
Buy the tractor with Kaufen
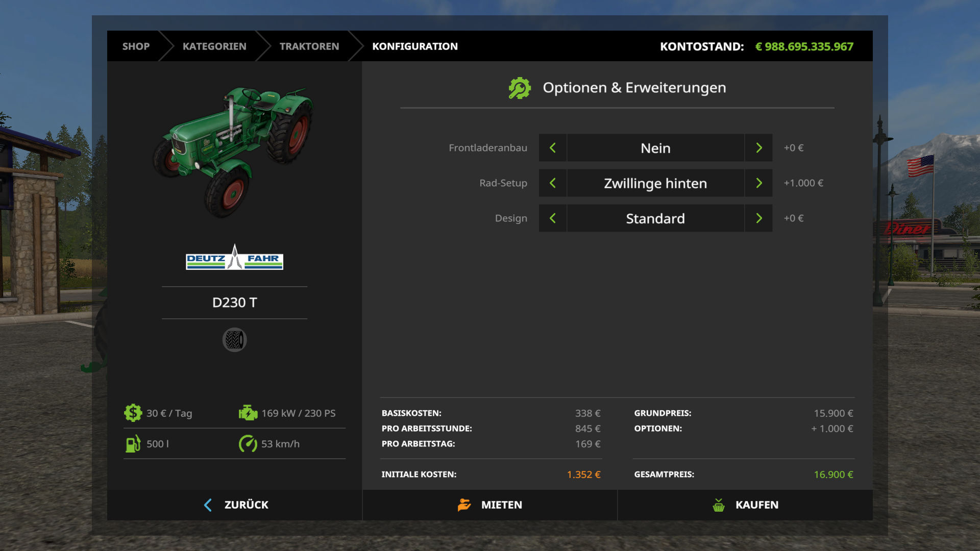[745, 505]
